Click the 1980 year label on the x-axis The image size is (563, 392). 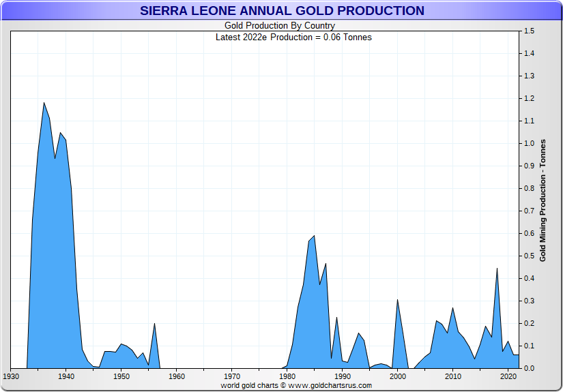click(287, 376)
